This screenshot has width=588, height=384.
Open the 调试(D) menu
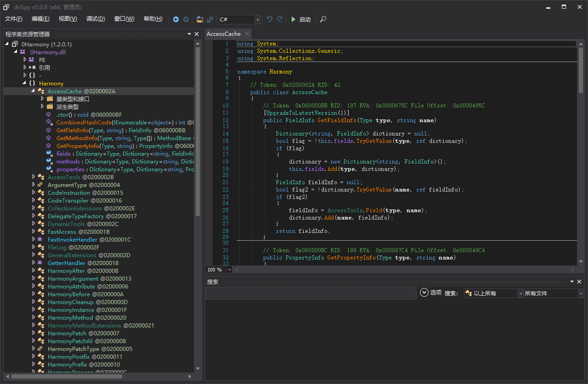96,19
